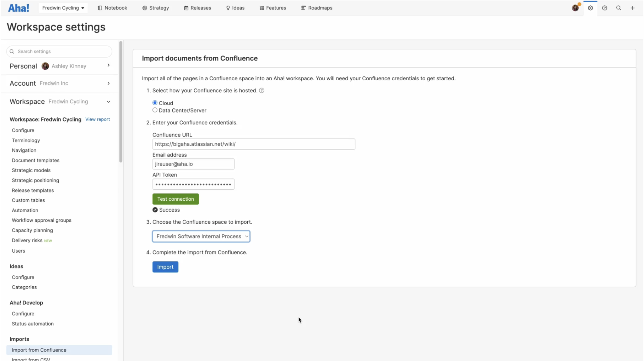Open the View report link

coord(97,119)
